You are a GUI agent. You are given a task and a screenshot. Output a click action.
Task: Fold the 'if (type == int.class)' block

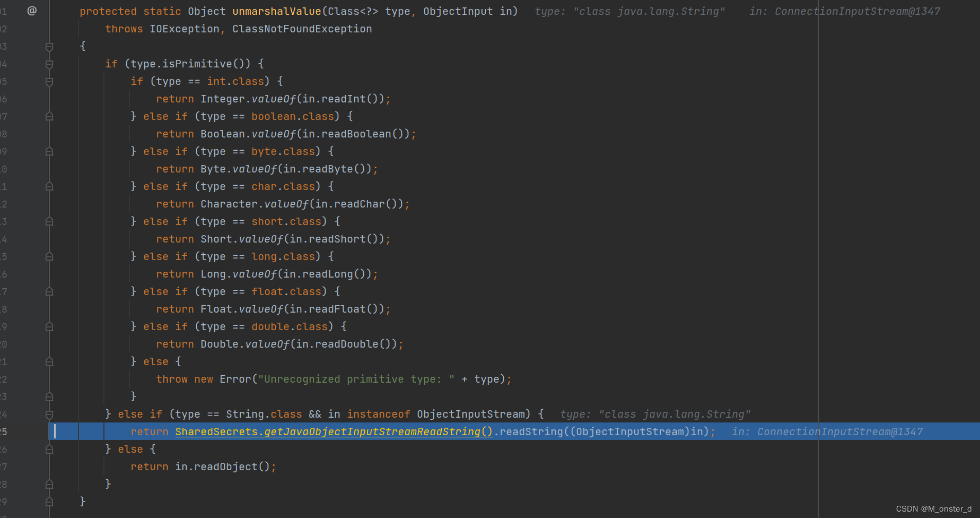pyautogui.click(x=49, y=82)
